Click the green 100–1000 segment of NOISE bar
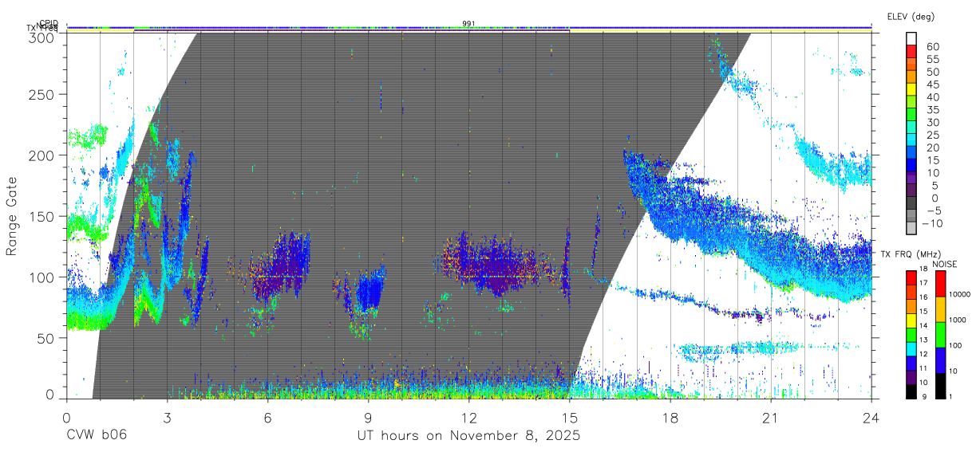 point(939,334)
